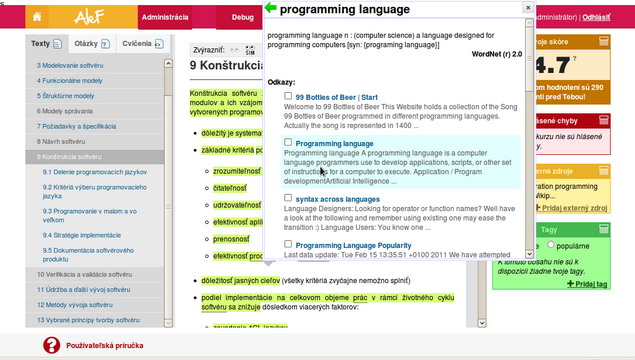Open the Administrácia menu item

(x=165, y=17)
